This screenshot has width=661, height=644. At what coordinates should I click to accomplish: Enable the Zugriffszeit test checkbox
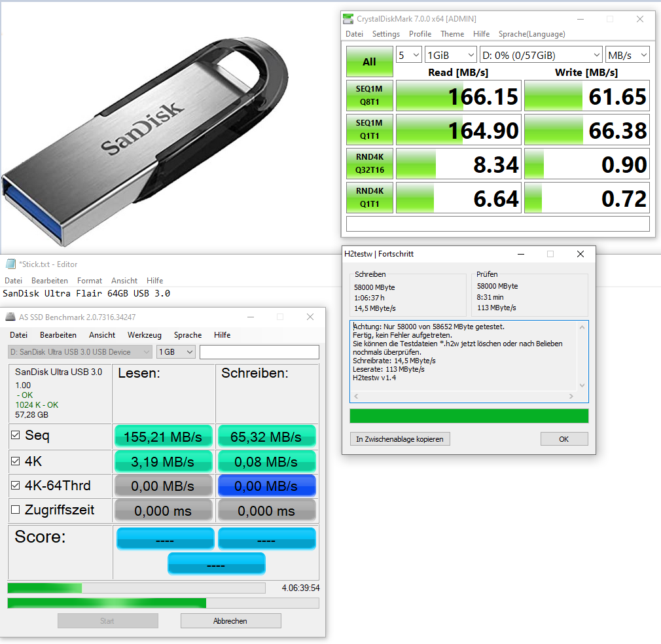(16, 510)
